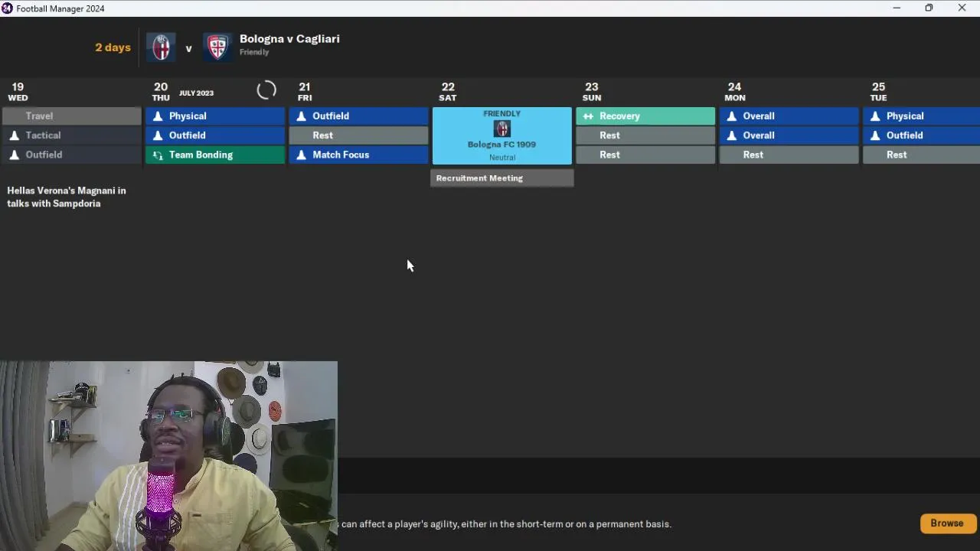The image size is (980, 551).
Task: Close the Football Manager window
Action: 962,8
